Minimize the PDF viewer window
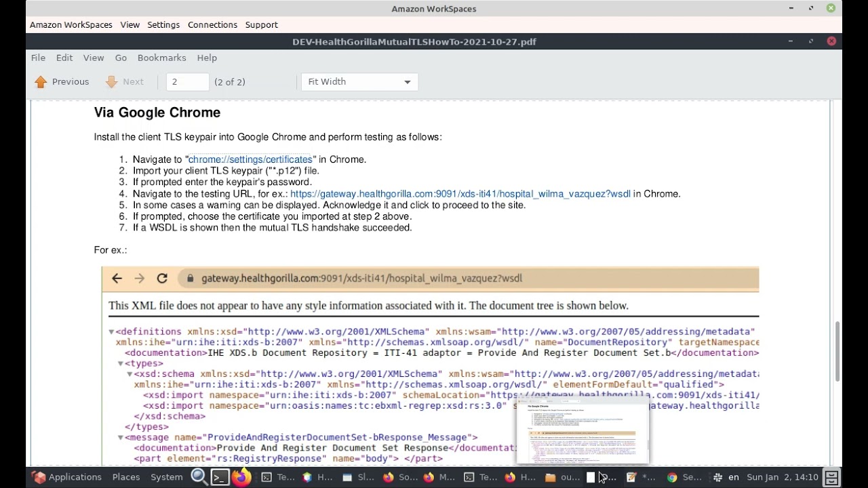The width and height of the screenshot is (868, 488). tap(791, 41)
